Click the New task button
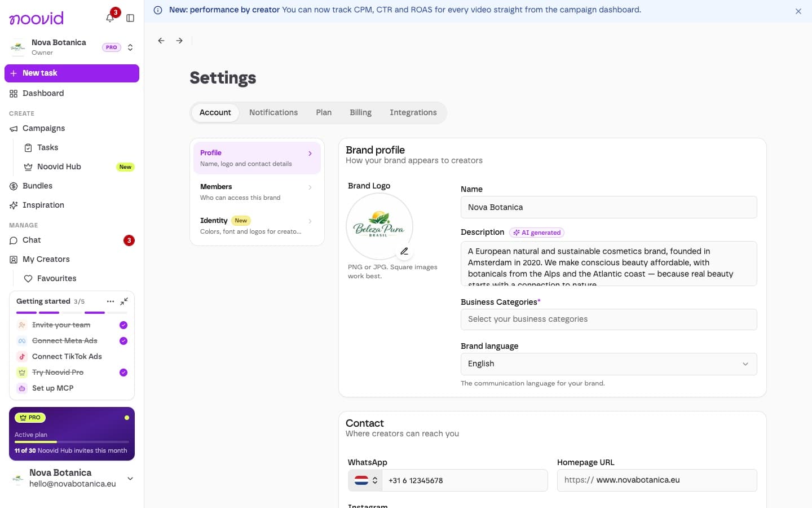 (x=72, y=73)
